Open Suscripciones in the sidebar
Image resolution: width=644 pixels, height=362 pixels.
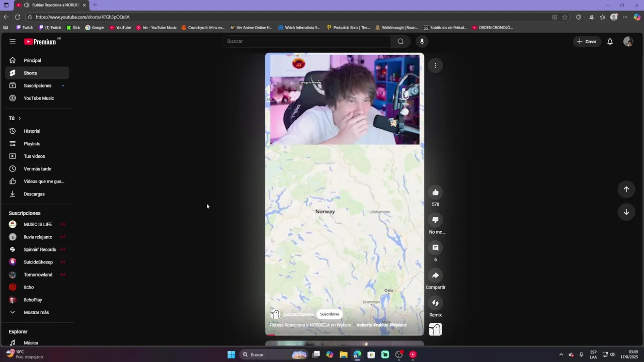[x=37, y=85]
